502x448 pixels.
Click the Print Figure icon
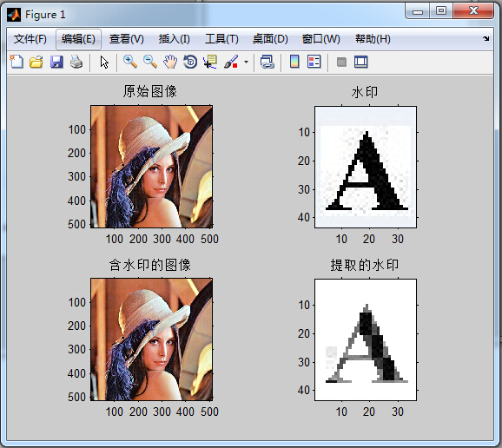(76, 62)
